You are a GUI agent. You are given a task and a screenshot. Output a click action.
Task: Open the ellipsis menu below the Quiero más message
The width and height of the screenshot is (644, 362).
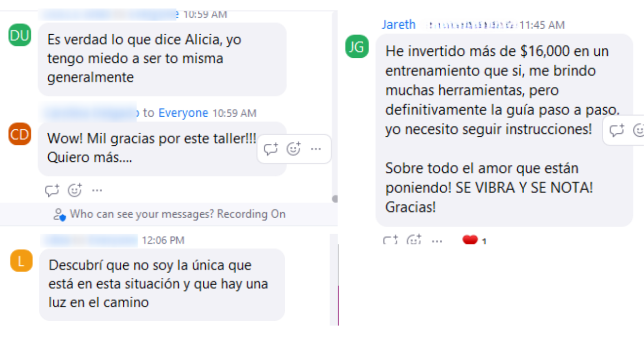tap(97, 191)
